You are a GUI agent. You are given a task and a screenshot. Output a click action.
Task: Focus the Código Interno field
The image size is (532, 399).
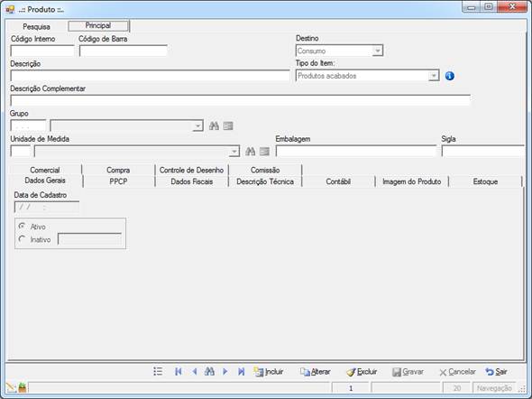[42, 51]
